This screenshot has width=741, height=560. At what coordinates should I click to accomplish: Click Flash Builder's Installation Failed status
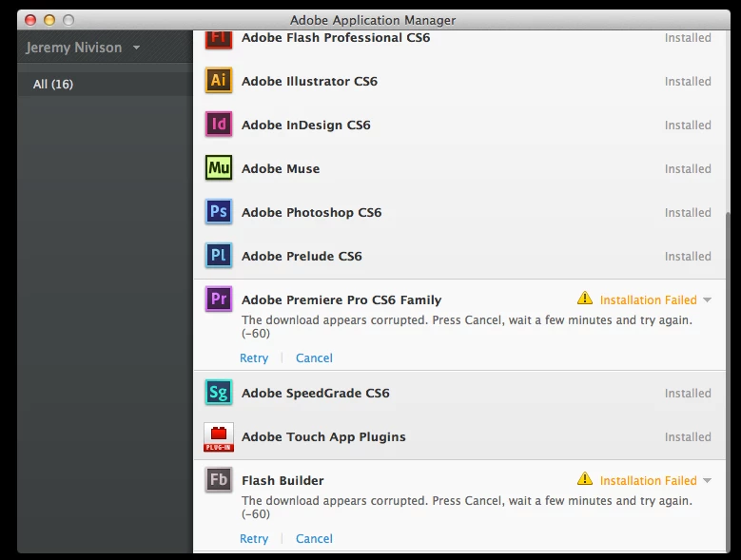pyautogui.click(x=649, y=481)
